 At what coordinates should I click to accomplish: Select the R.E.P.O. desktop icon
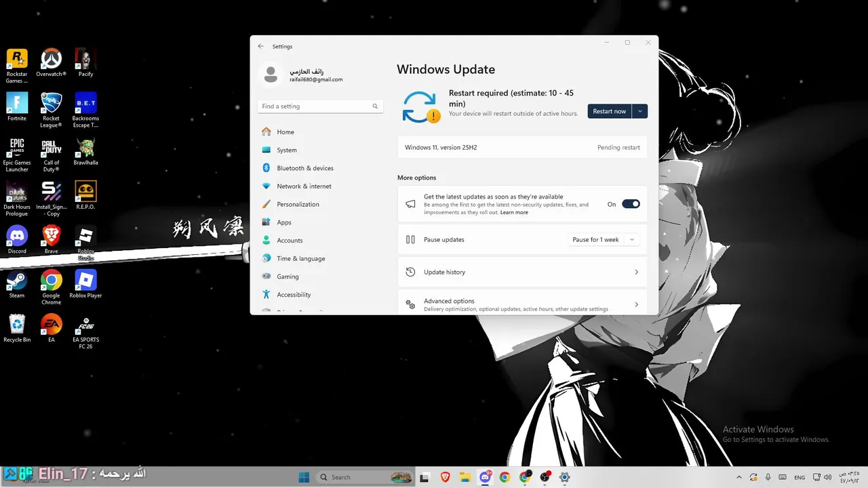(85, 195)
